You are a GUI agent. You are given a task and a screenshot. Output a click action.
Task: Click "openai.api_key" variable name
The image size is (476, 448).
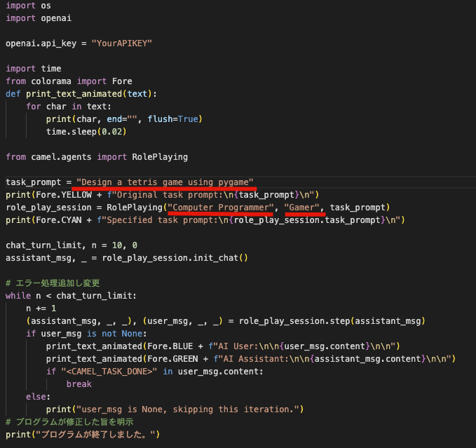click(x=41, y=43)
